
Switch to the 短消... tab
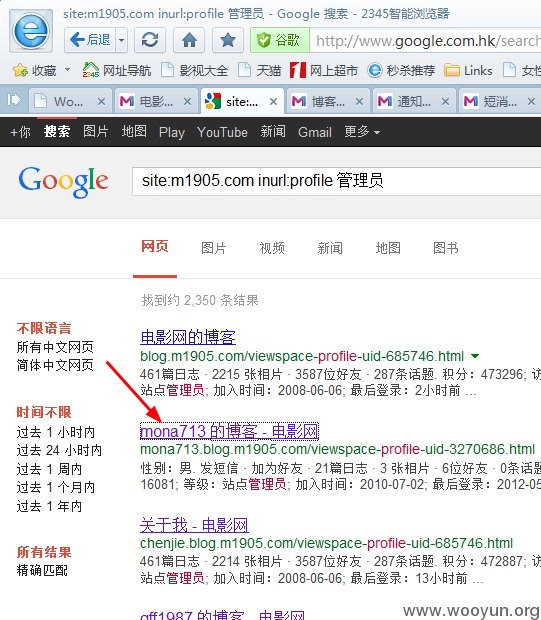pyautogui.click(x=493, y=102)
